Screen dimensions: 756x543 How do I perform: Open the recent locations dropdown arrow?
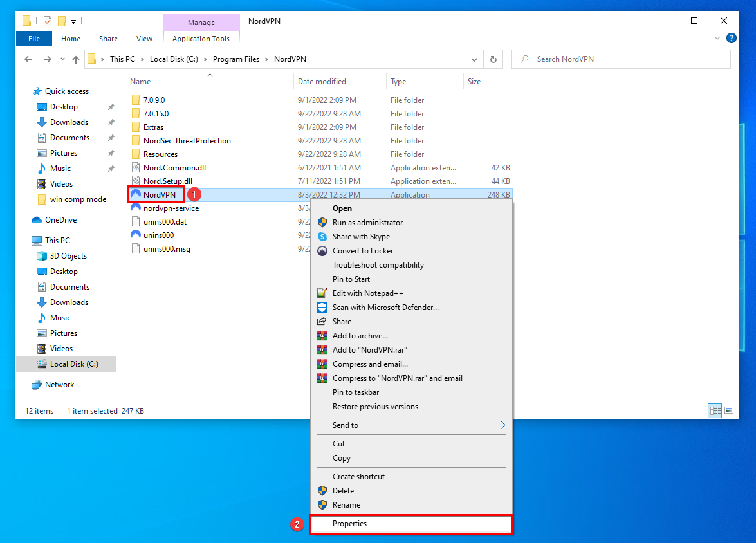(x=62, y=59)
